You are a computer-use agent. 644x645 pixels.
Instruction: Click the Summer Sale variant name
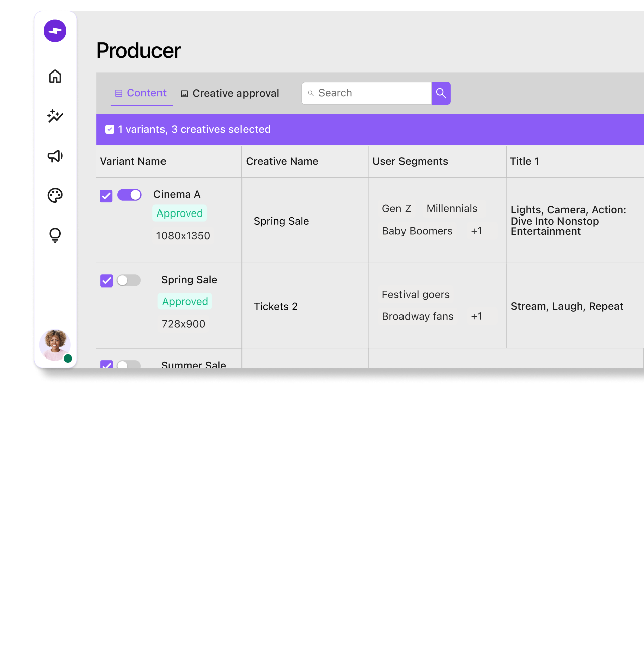(x=194, y=365)
